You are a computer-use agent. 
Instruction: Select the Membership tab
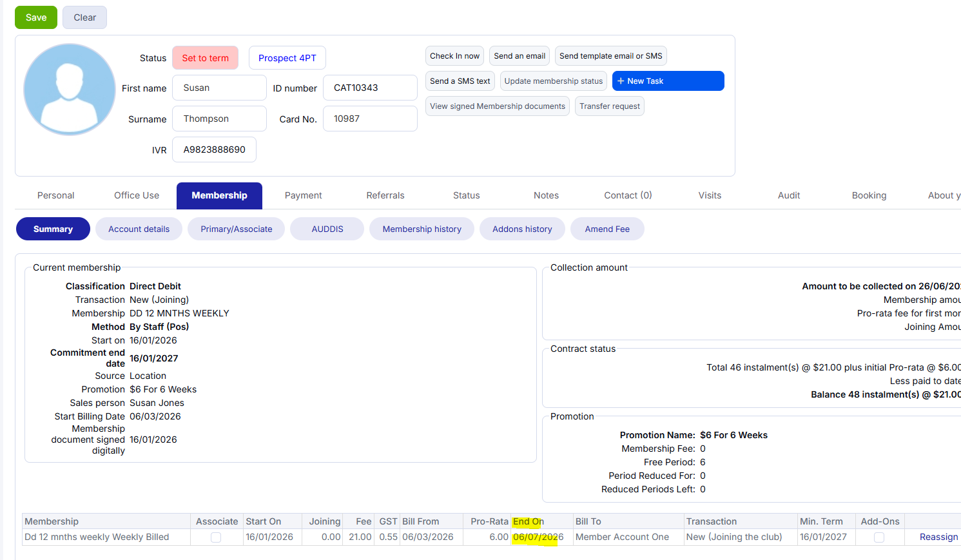click(x=219, y=195)
